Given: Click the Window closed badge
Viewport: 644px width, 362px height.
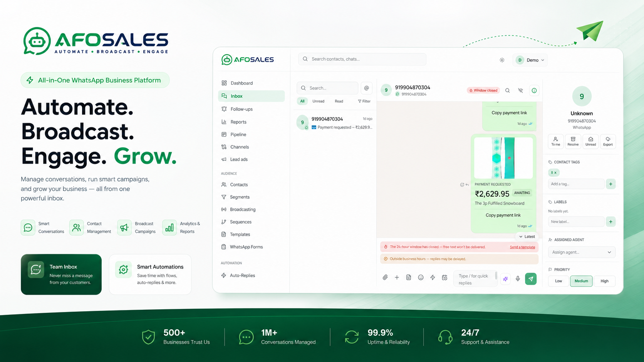Looking at the screenshot, I should pos(483,90).
